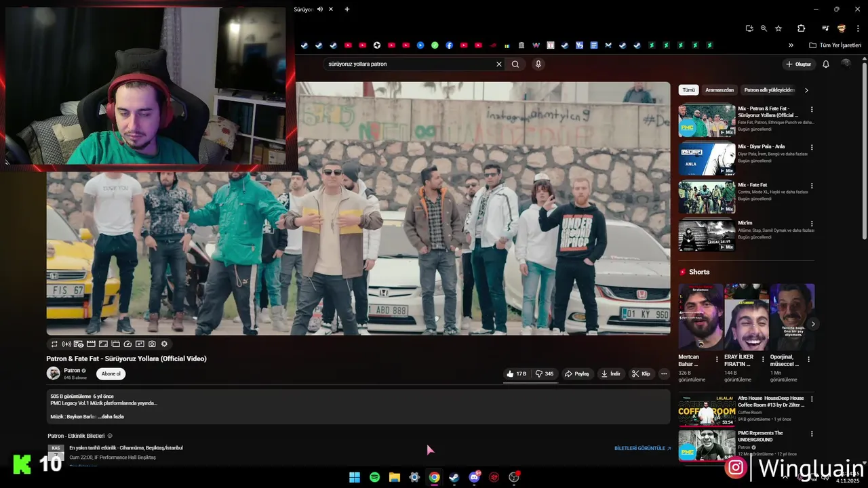This screenshot has height=488, width=868.
Task: Open Discord from the taskbar
Action: coord(474,477)
